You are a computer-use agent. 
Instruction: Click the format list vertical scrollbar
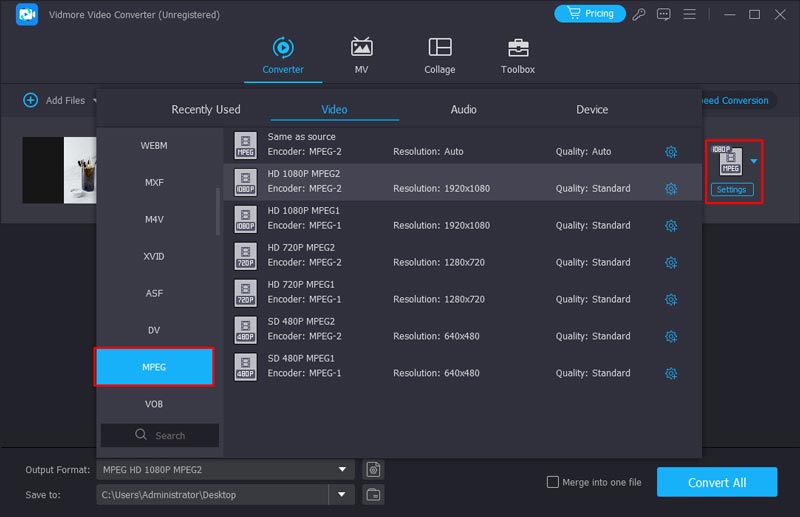(218, 210)
